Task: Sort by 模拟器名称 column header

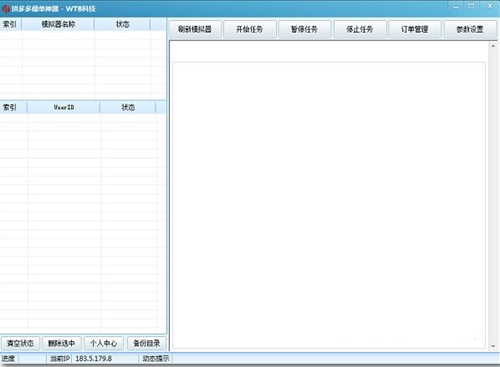Action: pyautogui.click(x=58, y=24)
